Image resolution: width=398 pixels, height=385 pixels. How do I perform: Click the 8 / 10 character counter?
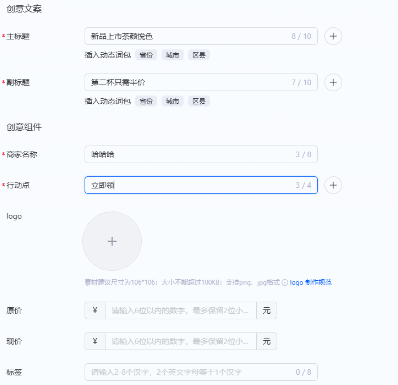click(301, 36)
